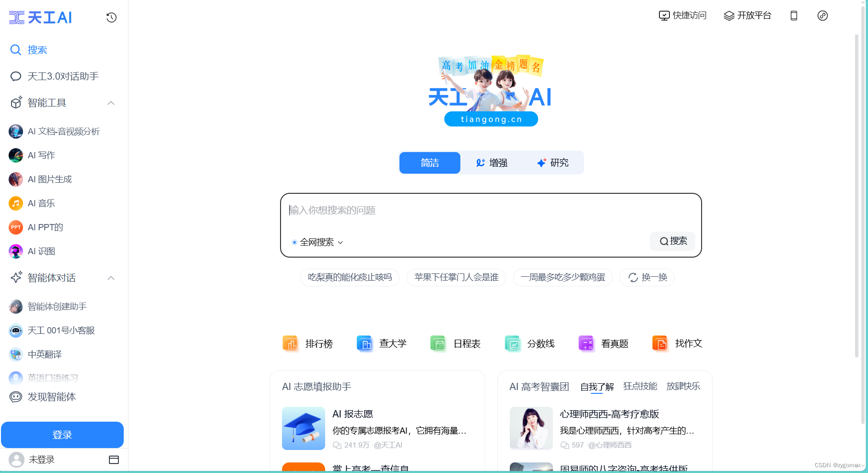Screen dimensions: 868x473
Task: Open 快捷访问 in the top bar
Action: [683, 16]
